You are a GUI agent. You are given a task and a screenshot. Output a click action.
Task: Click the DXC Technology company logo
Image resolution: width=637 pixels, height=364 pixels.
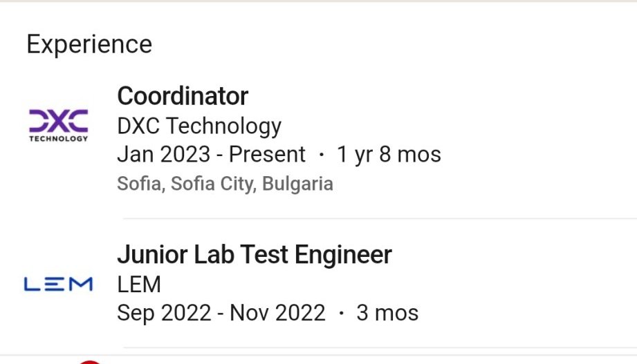pos(58,122)
